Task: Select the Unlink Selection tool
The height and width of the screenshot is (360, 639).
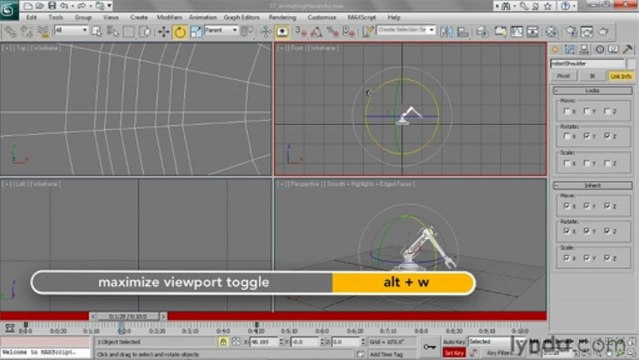Action: [x=26, y=31]
